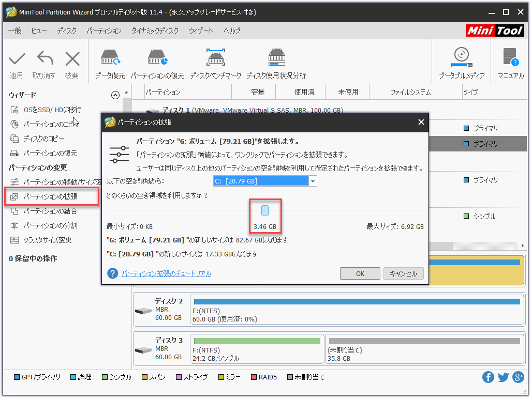Click the 破棄 (Discard) X icon
This screenshot has height=398, width=532.
pos(72,59)
